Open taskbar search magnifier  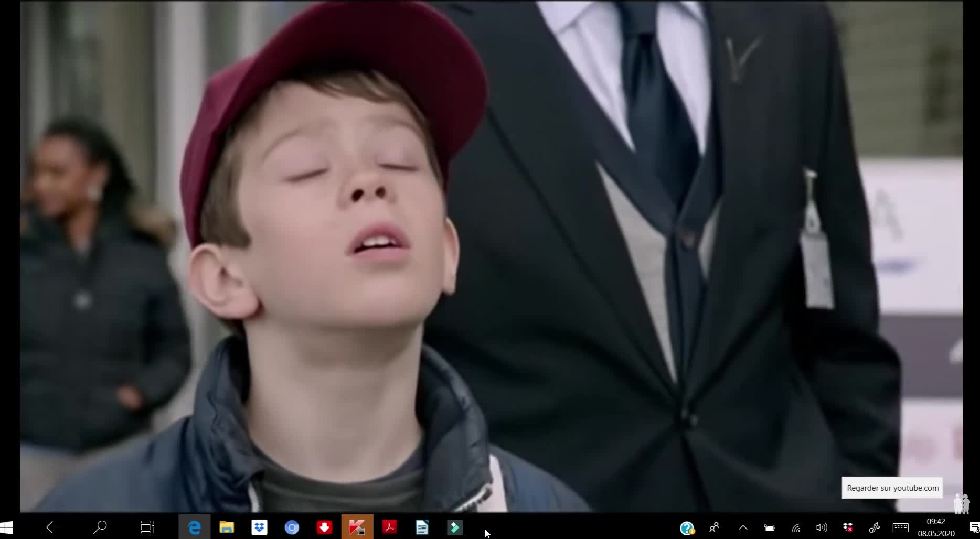point(100,527)
